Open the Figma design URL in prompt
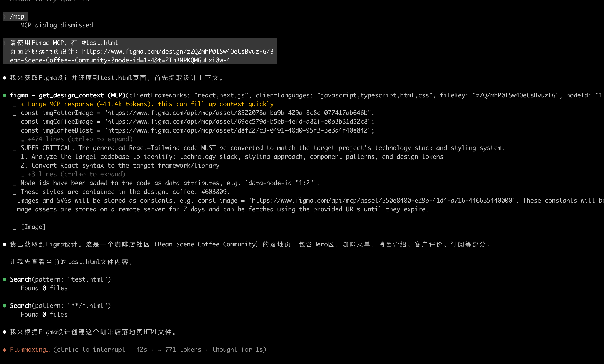The height and width of the screenshot is (364, 604). pos(178,52)
